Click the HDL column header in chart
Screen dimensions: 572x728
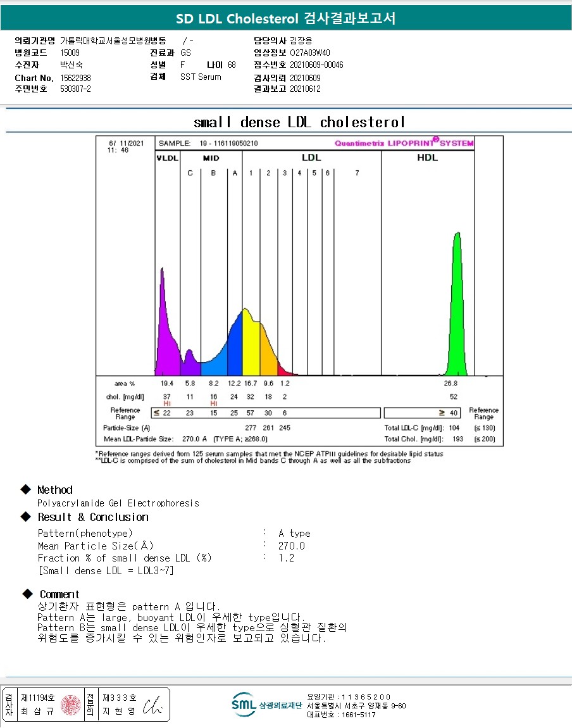427,158
